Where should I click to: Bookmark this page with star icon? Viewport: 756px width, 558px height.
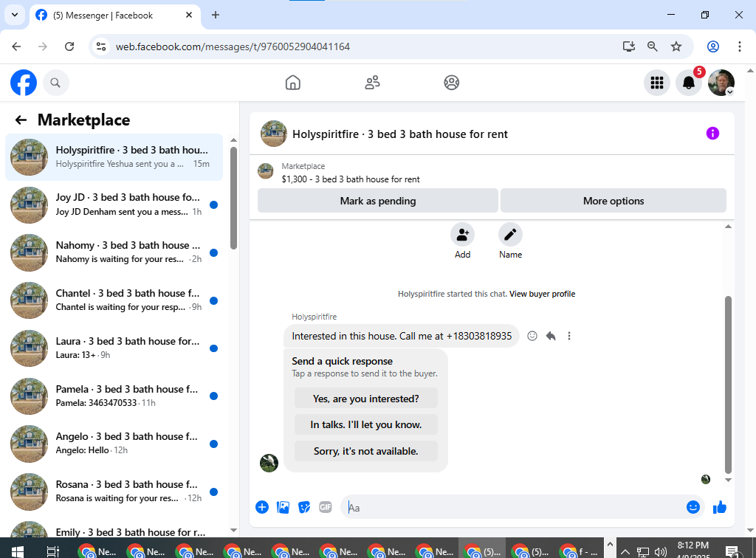point(676,46)
